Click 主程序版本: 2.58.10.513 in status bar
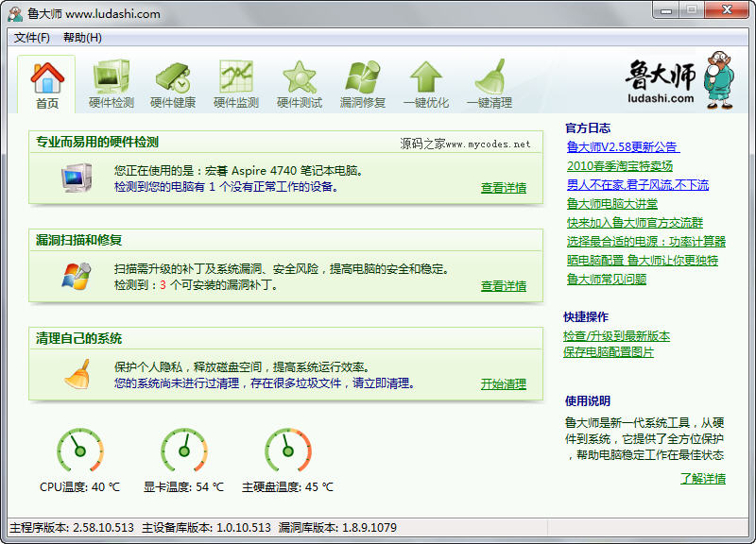This screenshot has width=756, height=544. [72, 528]
